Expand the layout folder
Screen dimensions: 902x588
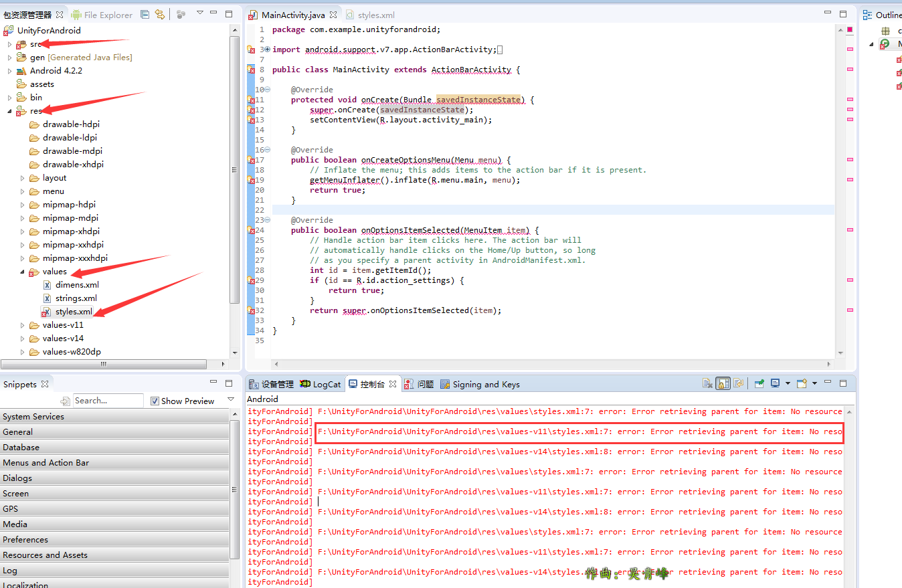tap(22, 178)
